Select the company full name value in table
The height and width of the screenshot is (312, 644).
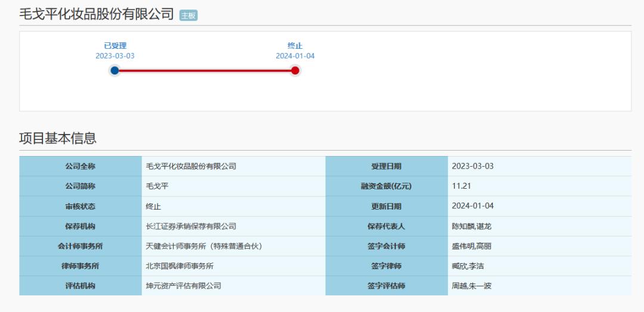point(191,167)
